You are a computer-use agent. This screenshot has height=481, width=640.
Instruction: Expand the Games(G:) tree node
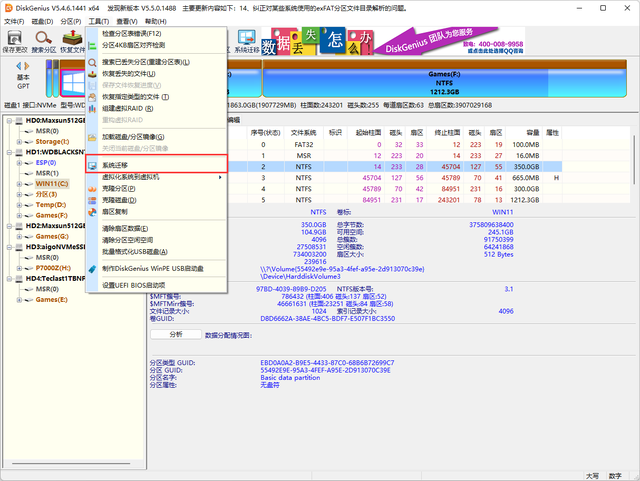19,236
